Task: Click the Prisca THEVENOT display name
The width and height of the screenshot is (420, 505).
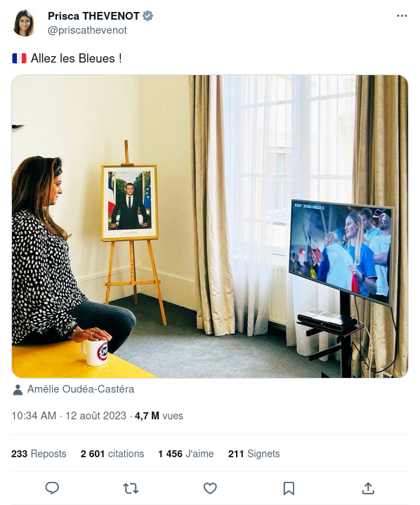Action: (x=93, y=15)
